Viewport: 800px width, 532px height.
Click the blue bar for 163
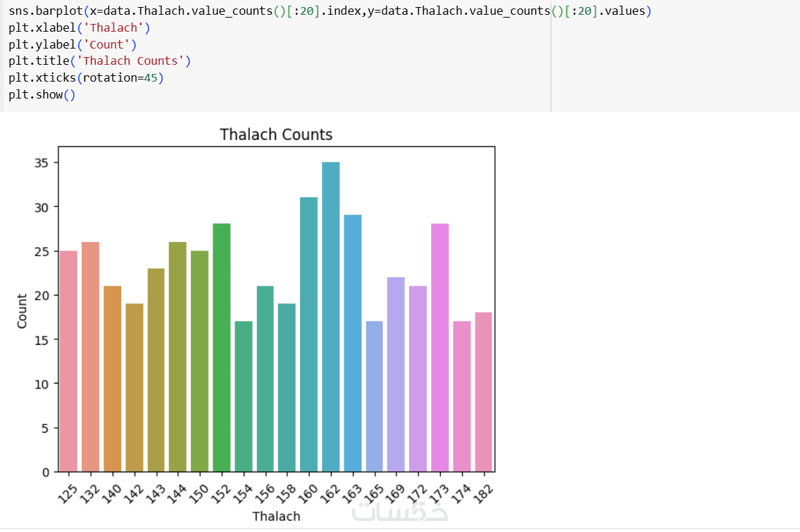pos(353,343)
